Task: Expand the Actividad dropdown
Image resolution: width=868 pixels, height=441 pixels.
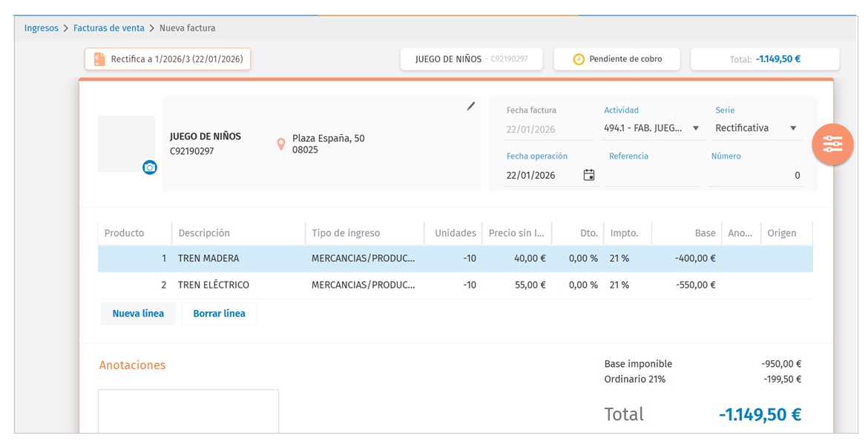Action: [x=696, y=128]
